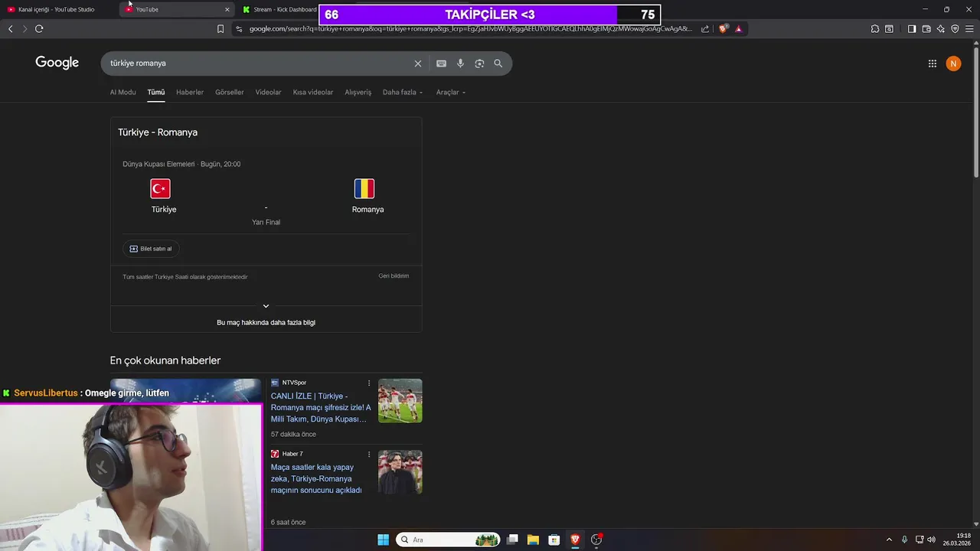
Task: Clear the Google search box with X
Action: point(418,64)
